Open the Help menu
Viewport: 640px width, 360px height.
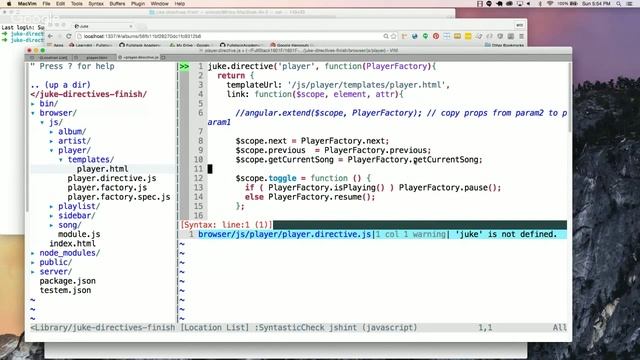pyautogui.click(x=180, y=4)
